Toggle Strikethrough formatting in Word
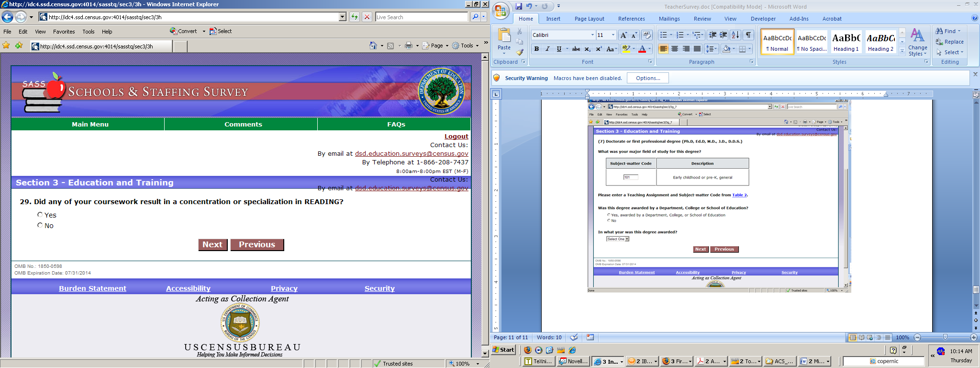Image resolution: width=980 pixels, height=368 pixels. point(576,49)
